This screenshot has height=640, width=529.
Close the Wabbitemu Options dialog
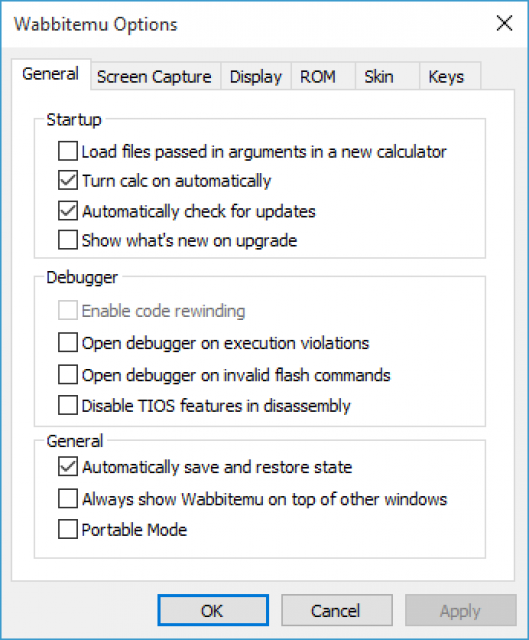pyautogui.click(x=505, y=23)
